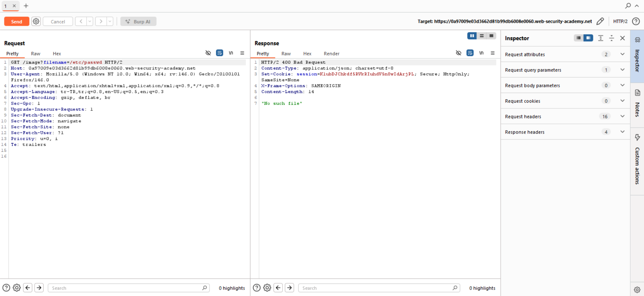Jump to previous search match in Response
The image size is (644, 296).
point(278,288)
